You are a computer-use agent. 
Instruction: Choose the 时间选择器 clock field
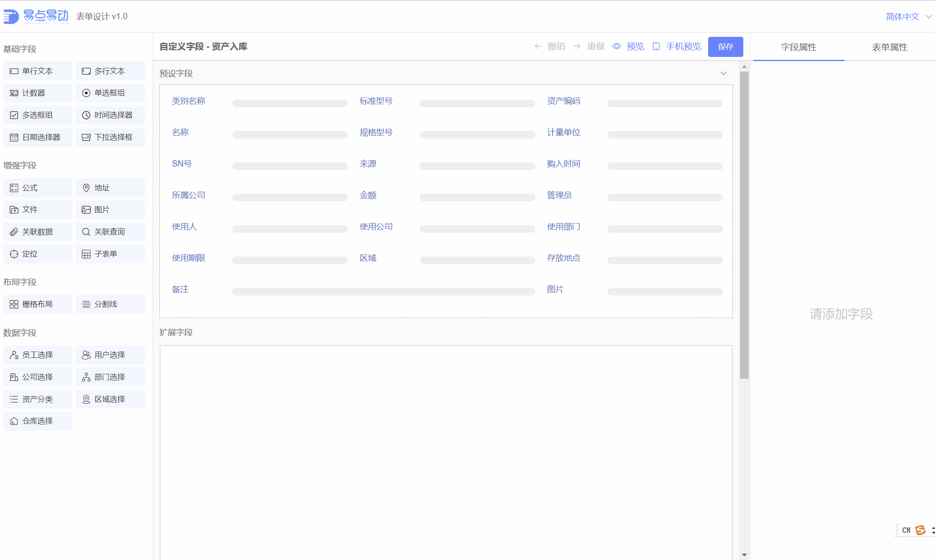pos(110,115)
